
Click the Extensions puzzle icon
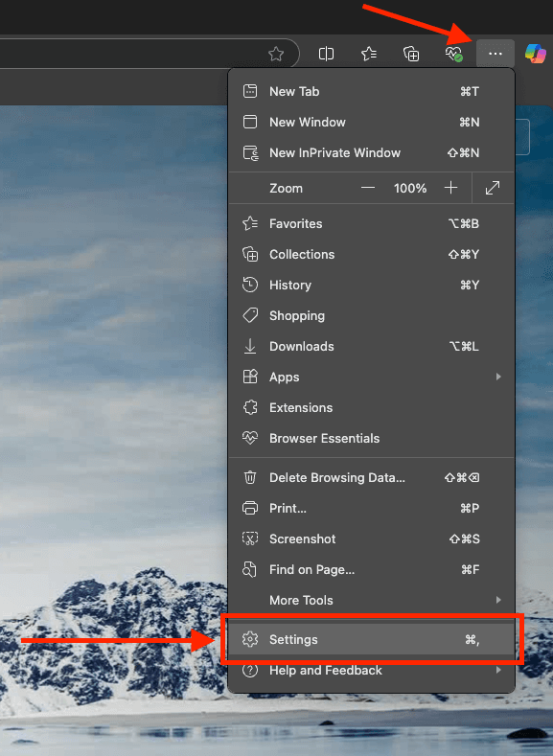[x=250, y=407]
